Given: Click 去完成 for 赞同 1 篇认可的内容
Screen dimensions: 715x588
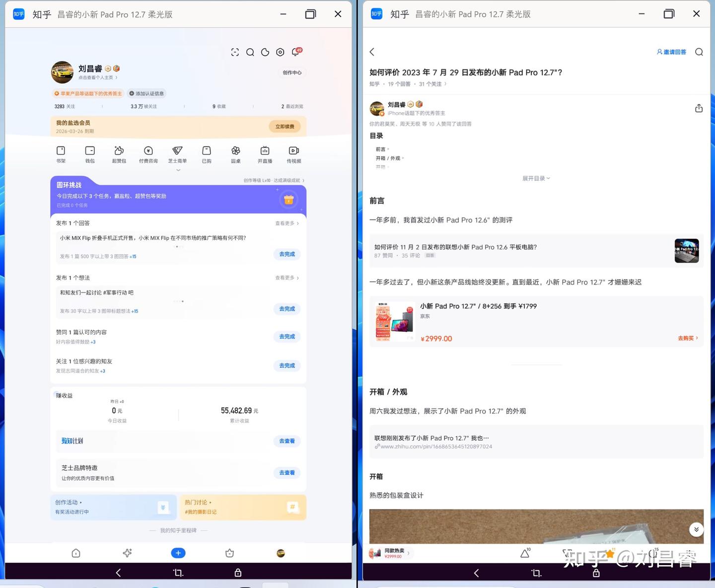Looking at the screenshot, I should coord(287,337).
